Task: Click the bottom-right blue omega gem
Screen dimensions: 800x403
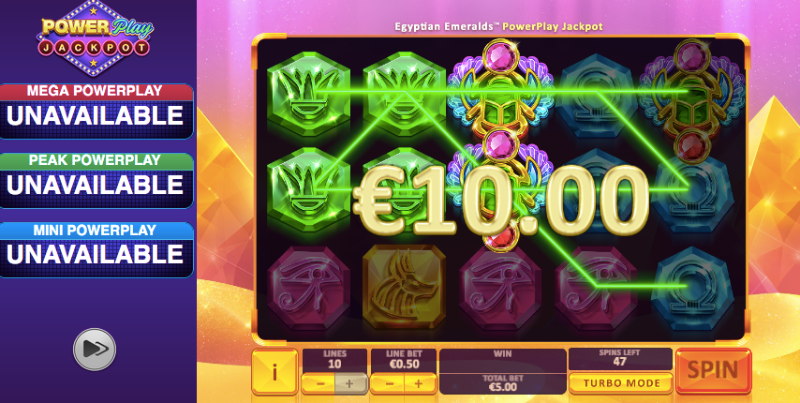Action: [692, 288]
